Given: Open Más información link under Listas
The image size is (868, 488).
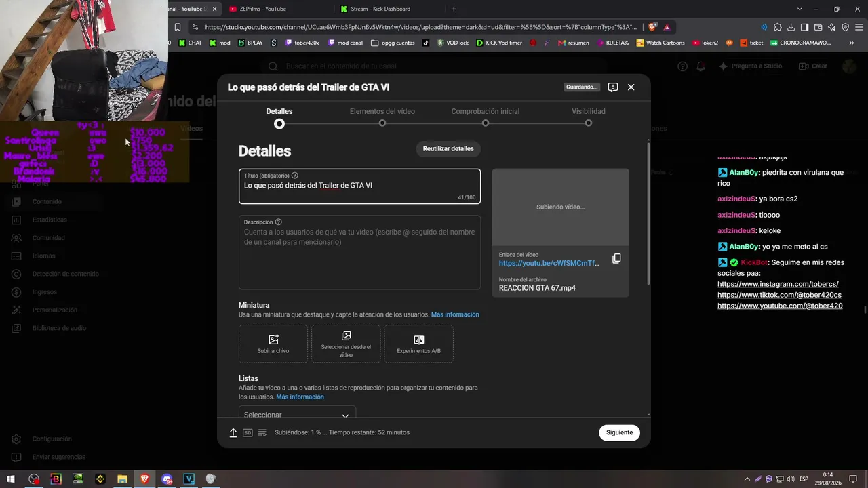Looking at the screenshot, I should (300, 396).
